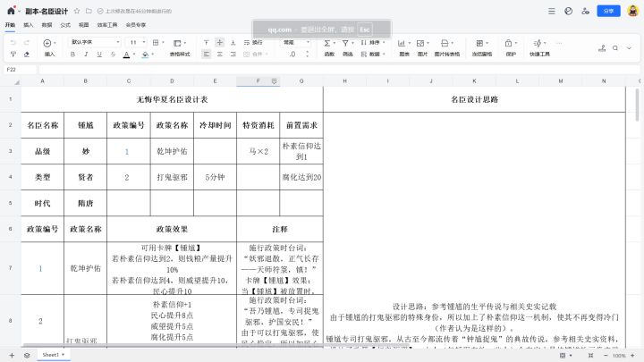Open the 表格样式 table style icon
This screenshot has height=362, width=644.
[x=177, y=43]
